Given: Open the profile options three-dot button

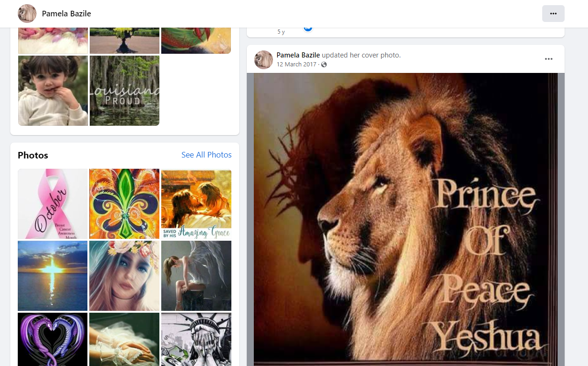Looking at the screenshot, I should click(553, 14).
